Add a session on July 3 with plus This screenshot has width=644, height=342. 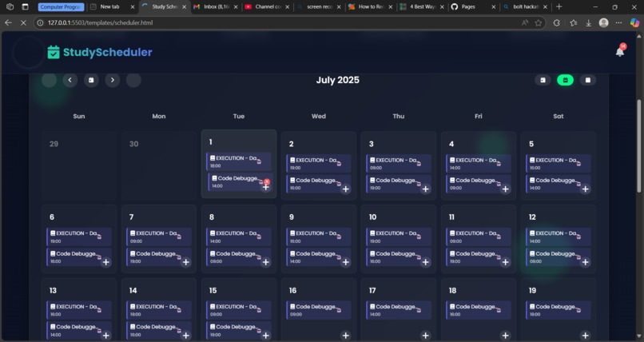[426, 189]
